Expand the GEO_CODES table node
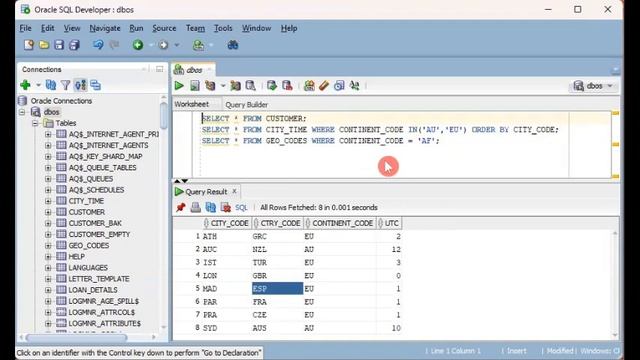This screenshot has height=360, width=640. click(x=48, y=245)
